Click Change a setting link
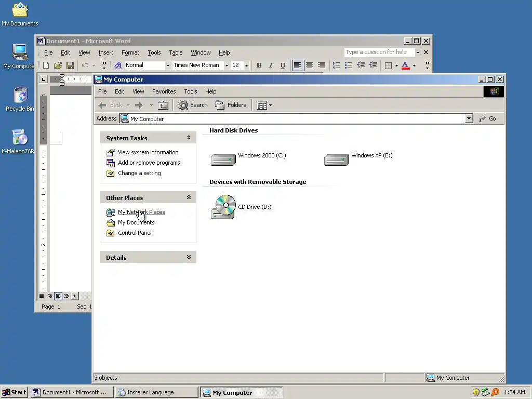Screen dimensions: 532x399 pos(139,173)
